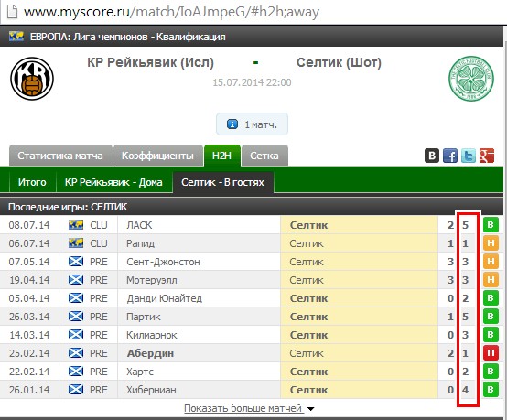
Task: Select КР Рейкьявик - Дома sub-tab
Action: click(113, 182)
